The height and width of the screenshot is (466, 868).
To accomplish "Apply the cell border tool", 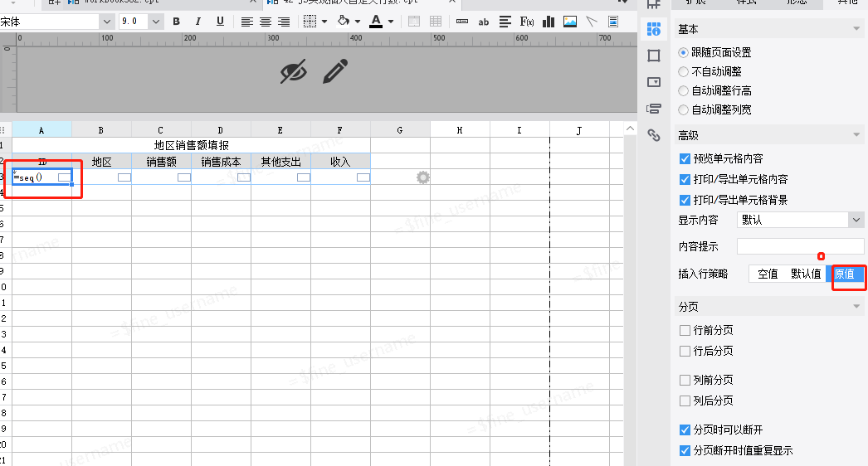I will (310, 22).
